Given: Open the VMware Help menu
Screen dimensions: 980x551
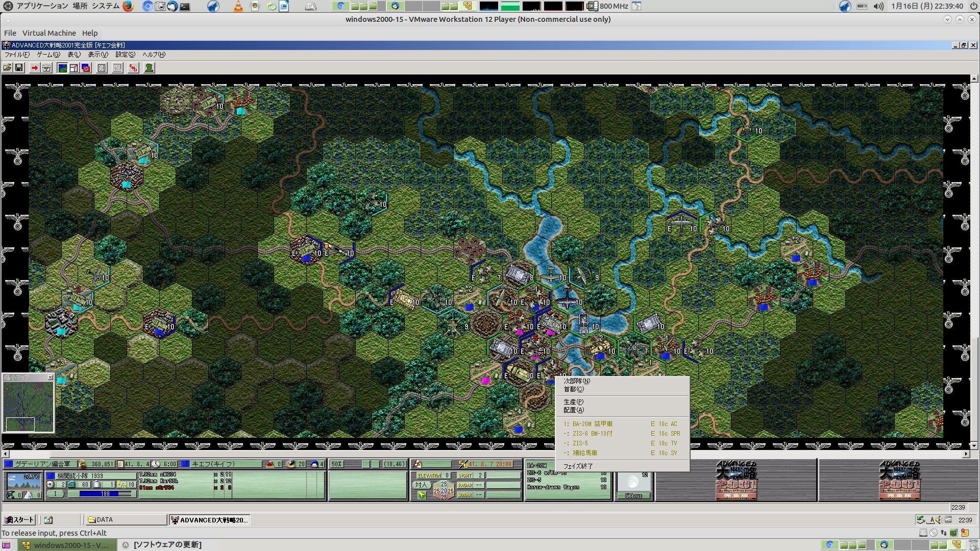Looking at the screenshot, I should click(x=90, y=33).
